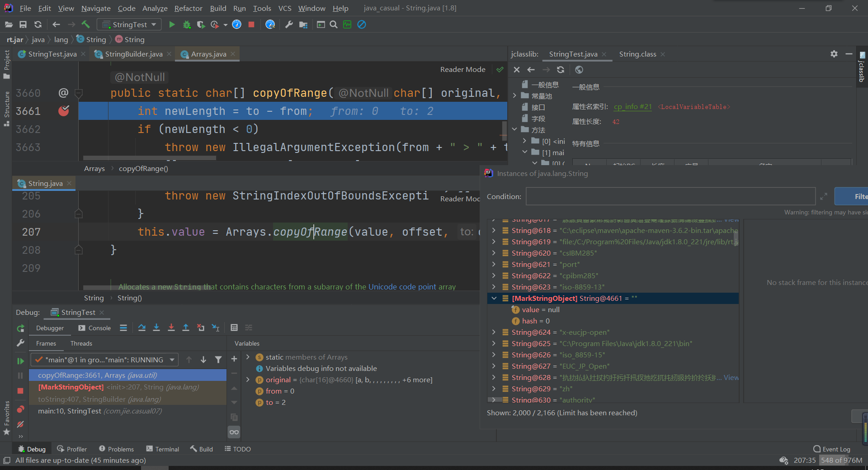868x470 pixels.
Task: View breakpoints with the double red dot icon
Action: [20, 409]
